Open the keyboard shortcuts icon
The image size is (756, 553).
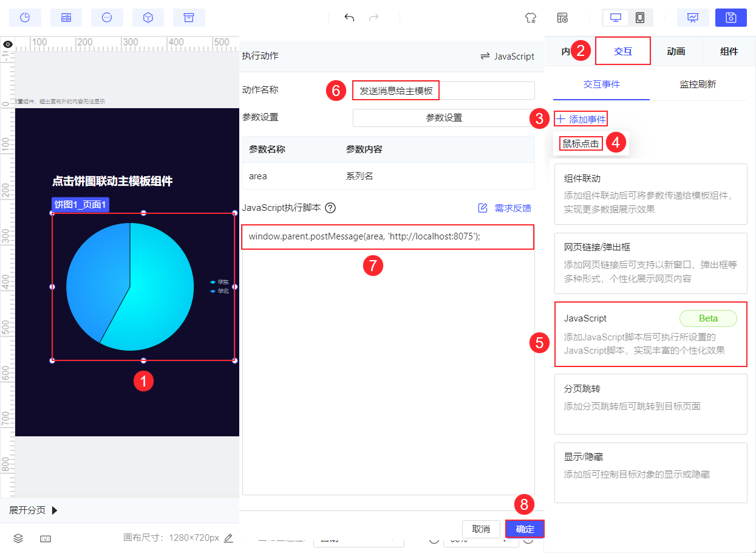point(46,538)
